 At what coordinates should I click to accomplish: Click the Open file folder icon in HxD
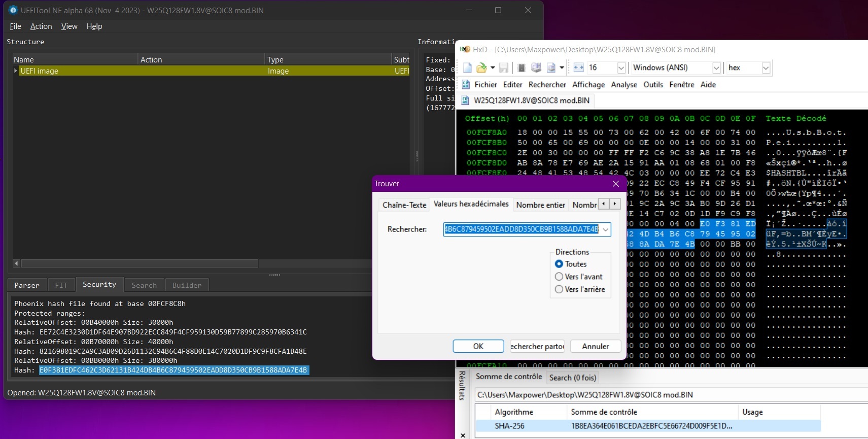click(481, 67)
